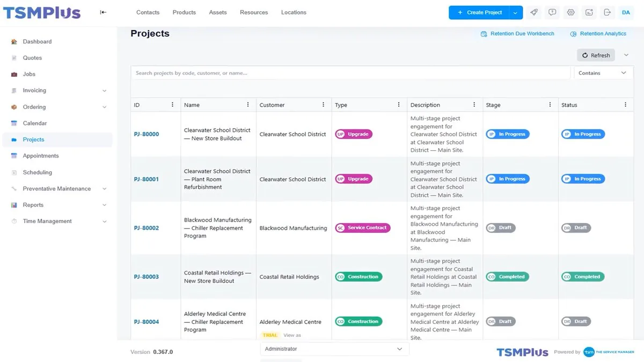
Task: Open the Administrator view-as dropdown
Action: pos(334,349)
